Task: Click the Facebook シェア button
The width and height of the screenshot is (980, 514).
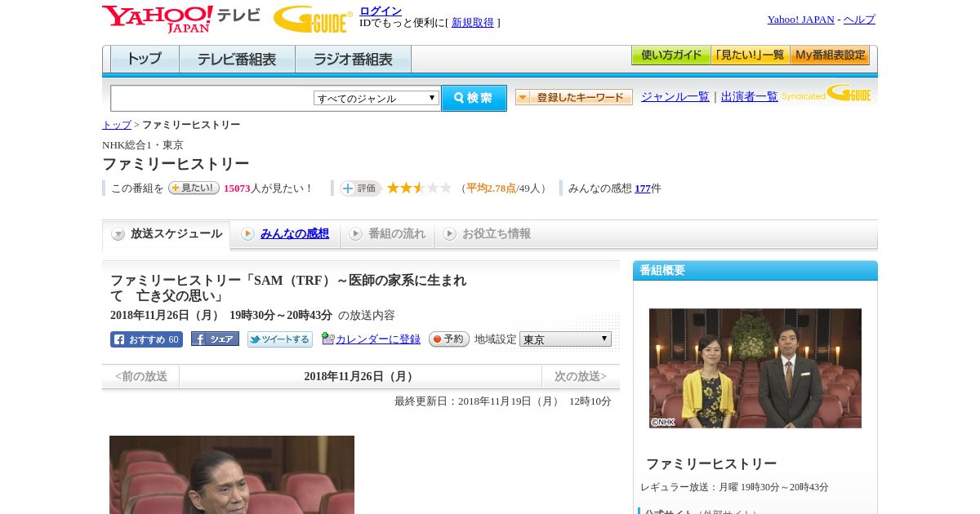Action: (215, 339)
